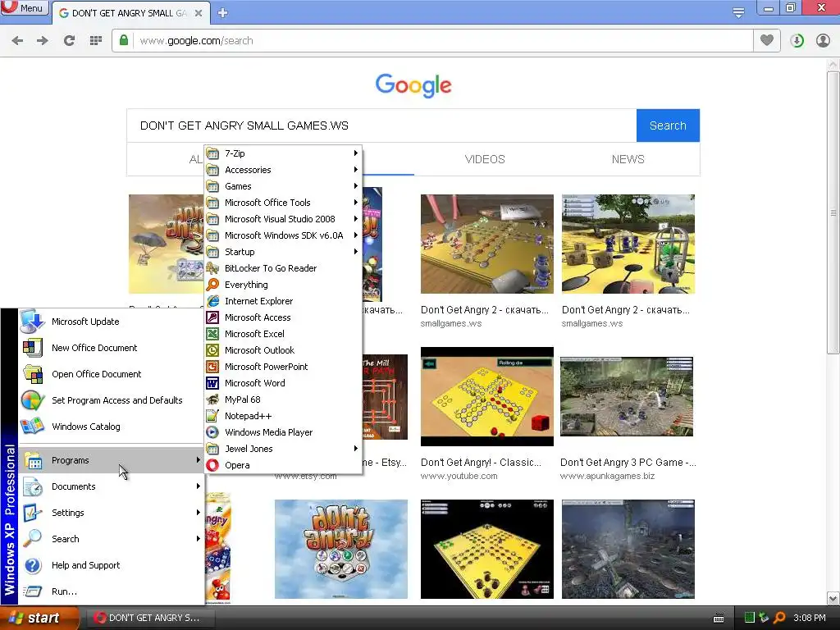The image size is (840, 630).
Task: Open the tab menu icon in title bar
Action: point(738,12)
